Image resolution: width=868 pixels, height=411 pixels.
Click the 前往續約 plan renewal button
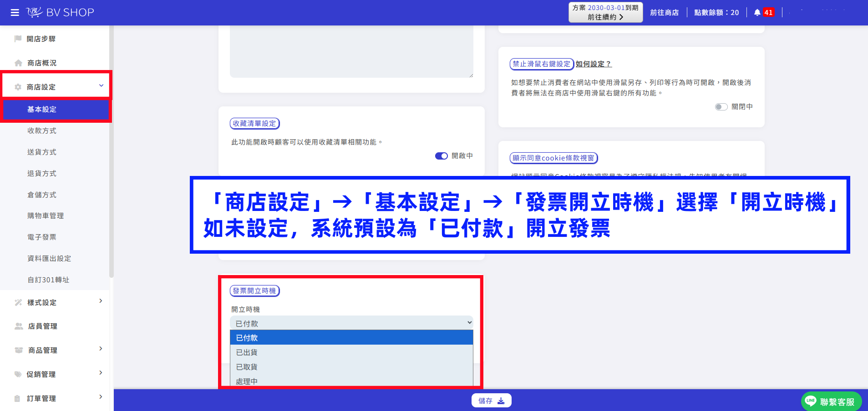click(605, 12)
